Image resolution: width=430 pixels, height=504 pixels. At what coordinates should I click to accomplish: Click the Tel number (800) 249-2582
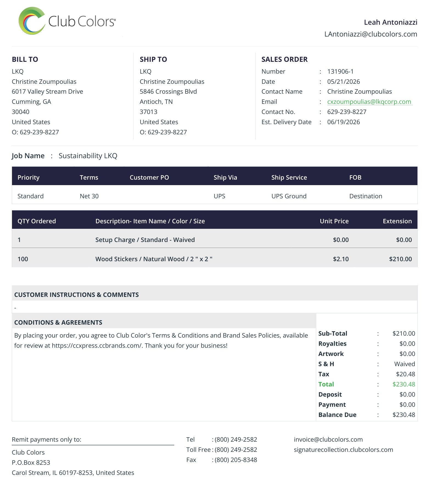[x=236, y=439]
